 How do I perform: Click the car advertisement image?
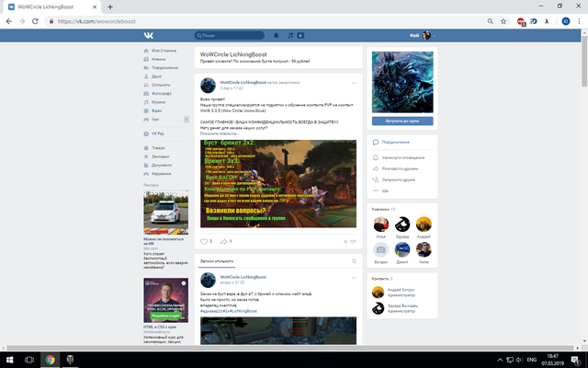coord(165,213)
